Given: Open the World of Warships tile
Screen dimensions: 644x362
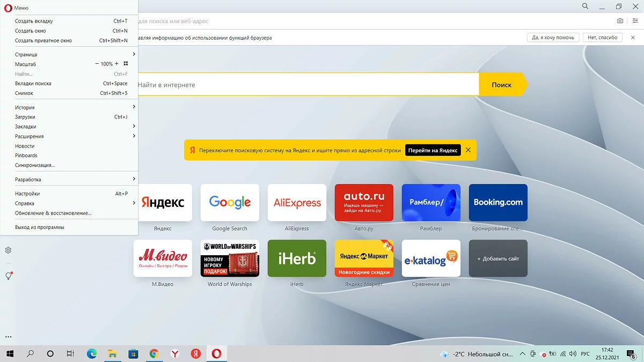Looking at the screenshot, I should click(230, 258).
